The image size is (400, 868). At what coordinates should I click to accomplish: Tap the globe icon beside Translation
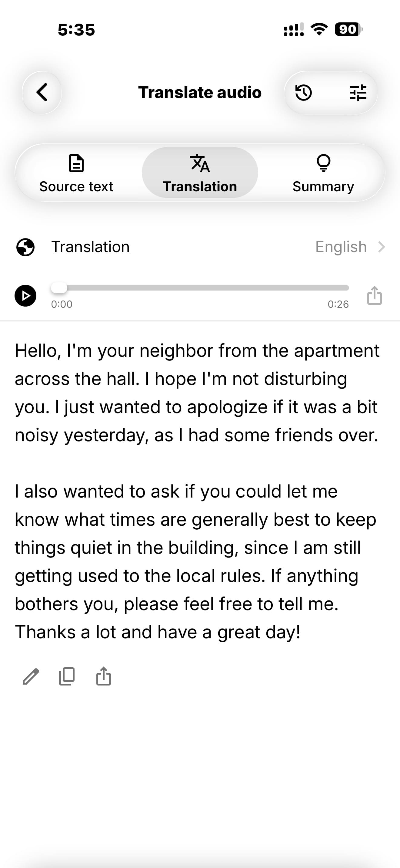[x=25, y=247]
